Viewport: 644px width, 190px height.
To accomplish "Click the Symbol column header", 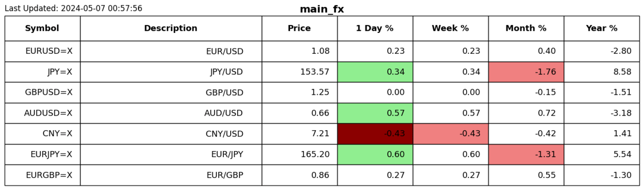I will pyautogui.click(x=42, y=28).
